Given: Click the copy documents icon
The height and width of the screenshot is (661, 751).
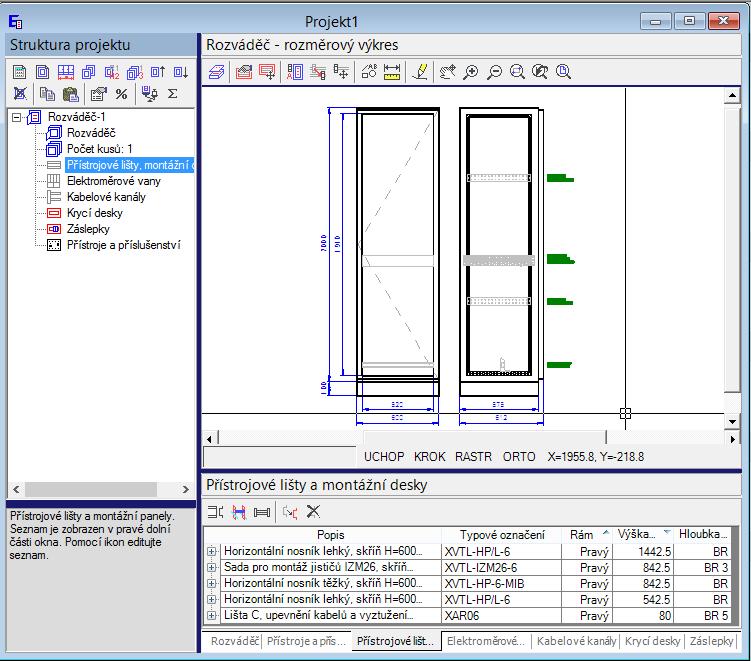Looking at the screenshot, I should click(47, 93).
